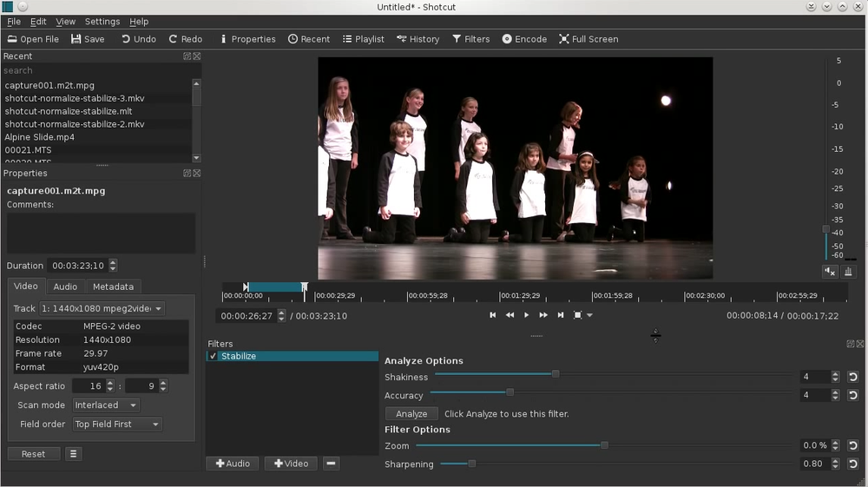Open the File menu

(x=14, y=22)
